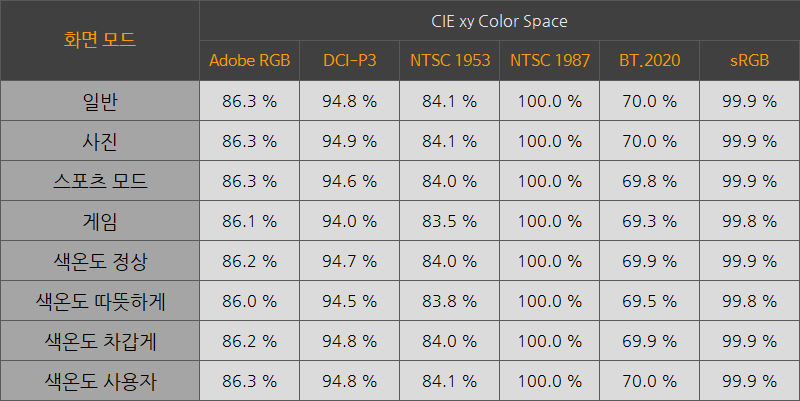Image resolution: width=800 pixels, height=401 pixels.
Task: Select the NTSC 1987 column header
Action: pos(549,61)
